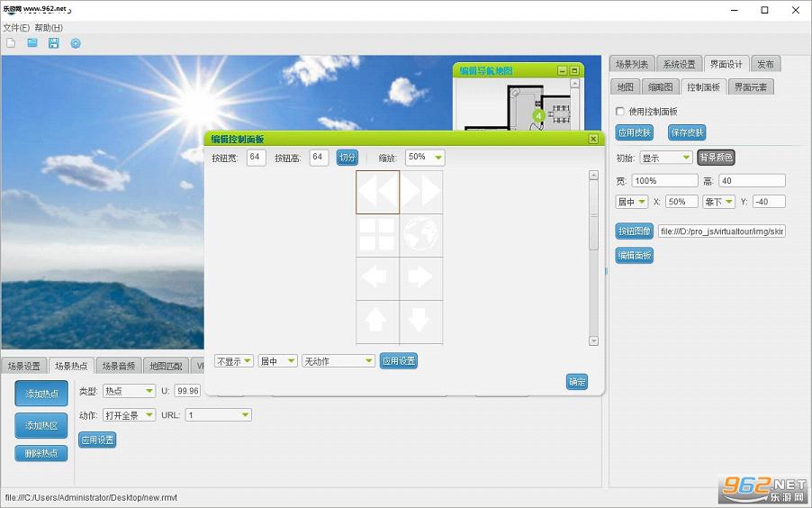Click the 应用皮肤 button
Image resolution: width=812 pixels, height=508 pixels.
[635, 132]
